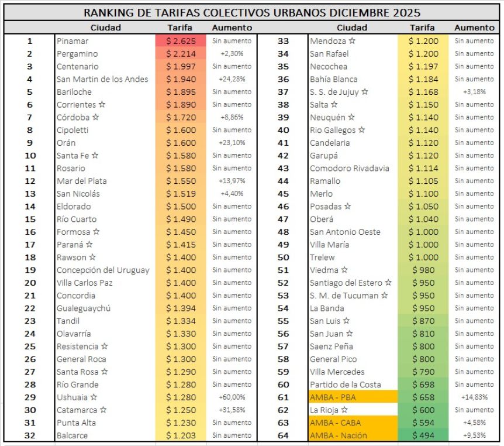Click the +60,00% increase value for Ushuaia
Screen dimensions: 504x446
(232, 397)
